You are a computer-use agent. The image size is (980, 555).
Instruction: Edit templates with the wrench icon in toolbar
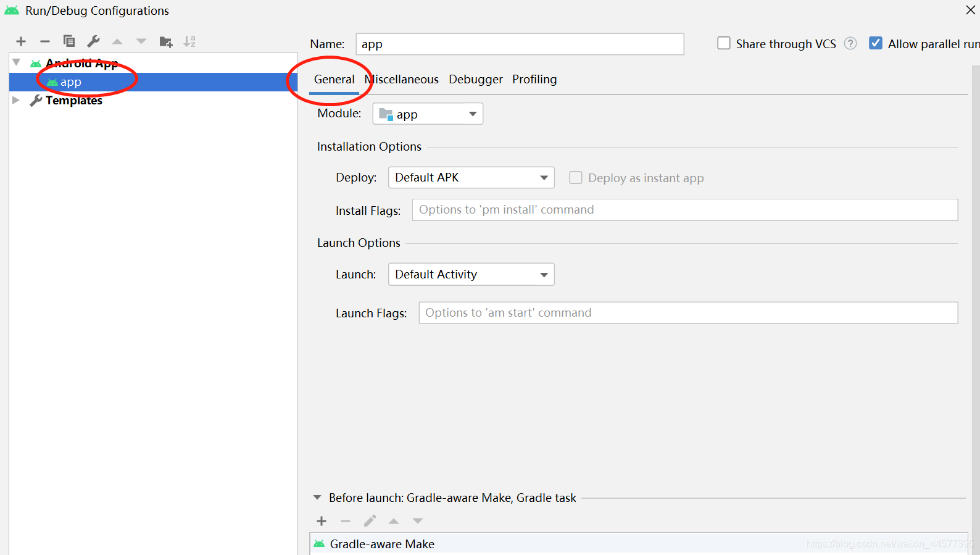[x=93, y=41]
